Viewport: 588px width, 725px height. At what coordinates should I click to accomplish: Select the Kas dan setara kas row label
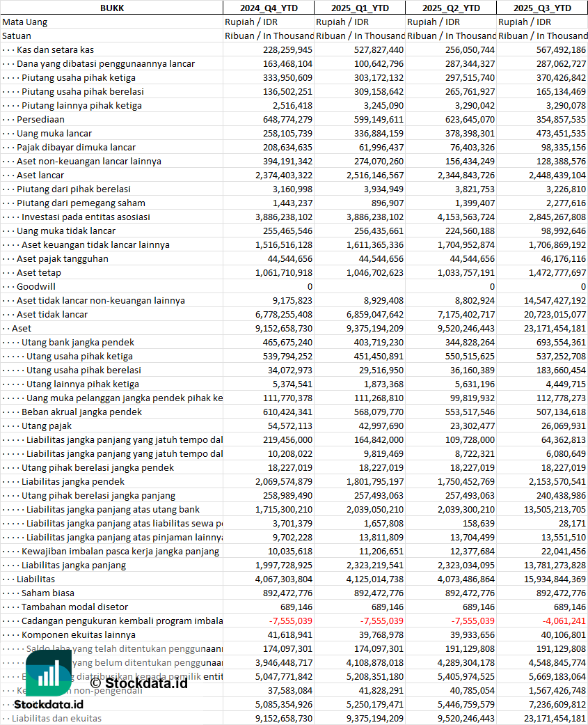coord(55,49)
